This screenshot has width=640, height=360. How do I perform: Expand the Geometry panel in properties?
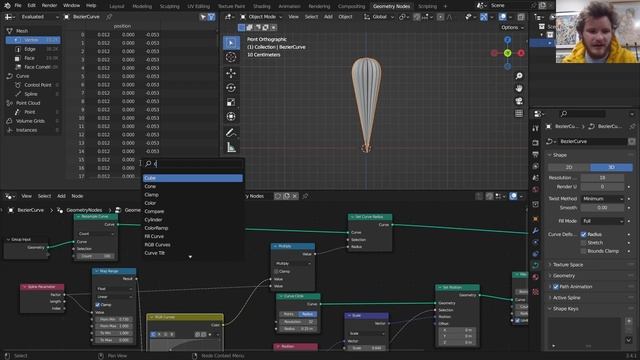pyautogui.click(x=564, y=276)
